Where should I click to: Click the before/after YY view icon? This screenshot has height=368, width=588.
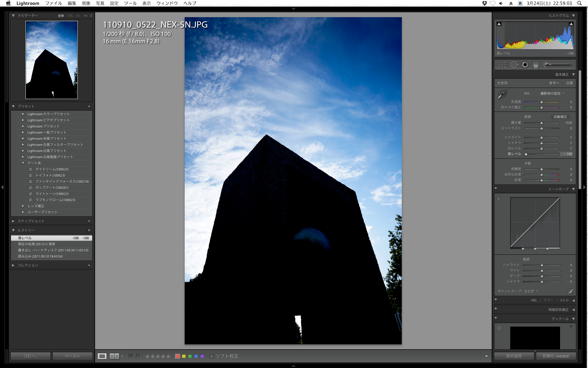click(114, 356)
